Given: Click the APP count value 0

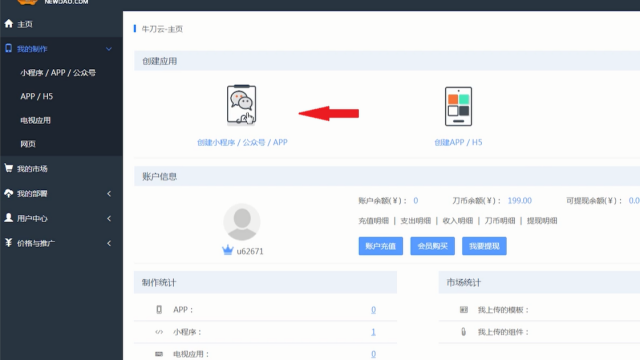Looking at the screenshot, I should 373,310.
